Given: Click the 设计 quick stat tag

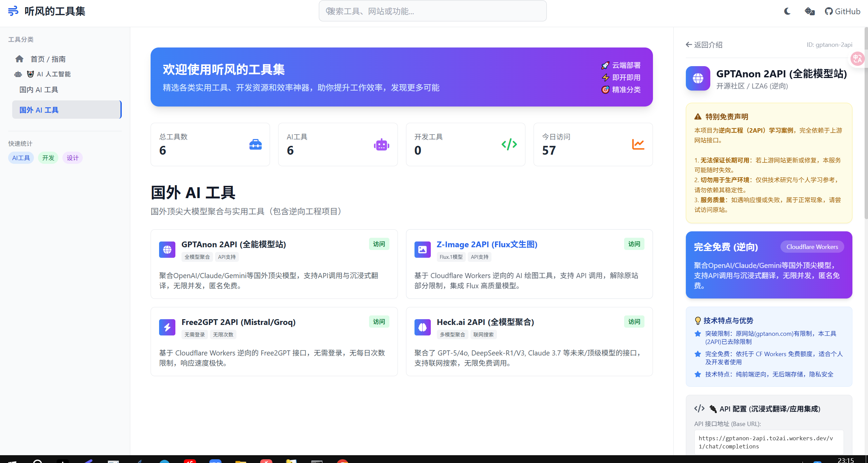Looking at the screenshot, I should (x=73, y=158).
